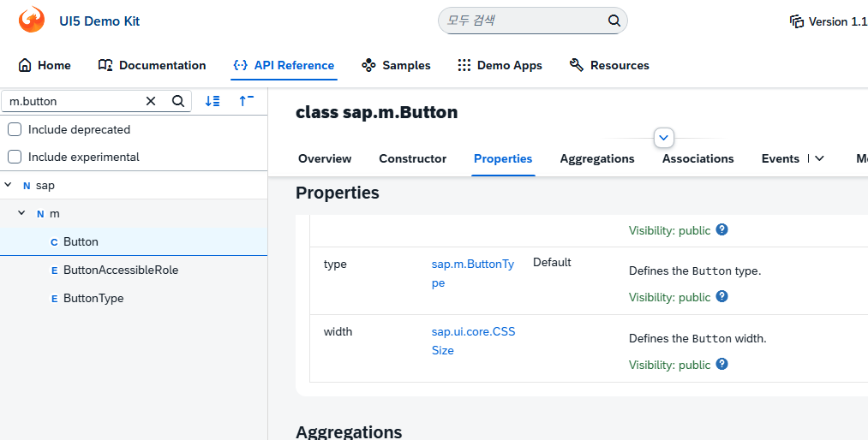Click the 'class sap.m.Button' heading
Viewport: 868px width, 440px height.
click(x=376, y=112)
